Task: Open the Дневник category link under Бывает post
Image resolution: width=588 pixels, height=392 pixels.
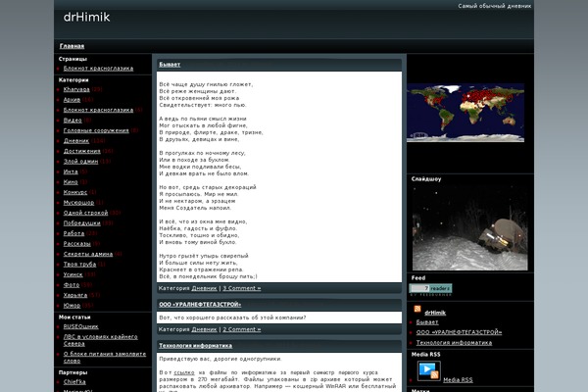Action: 204,288
